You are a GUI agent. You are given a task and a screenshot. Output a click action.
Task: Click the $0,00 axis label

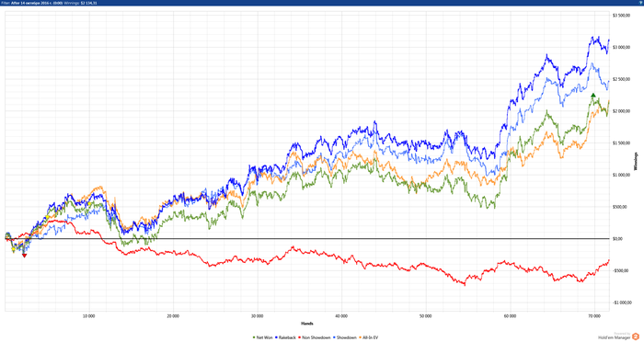coord(617,238)
